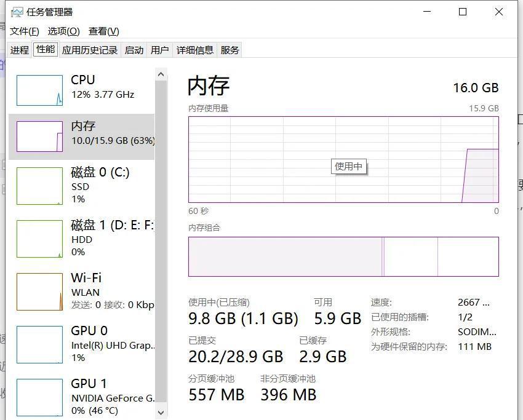
Task: Open the 磁盘 0 (C:) SSD graph
Action: (x=40, y=186)
